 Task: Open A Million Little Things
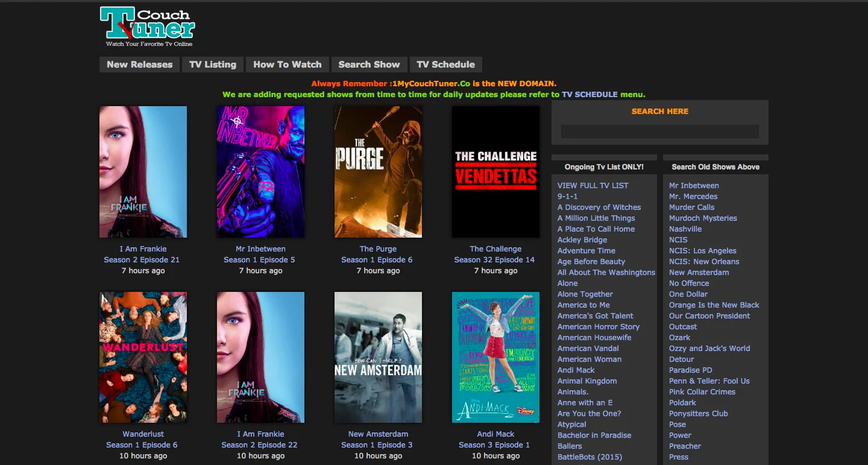(x=596, y=218)
